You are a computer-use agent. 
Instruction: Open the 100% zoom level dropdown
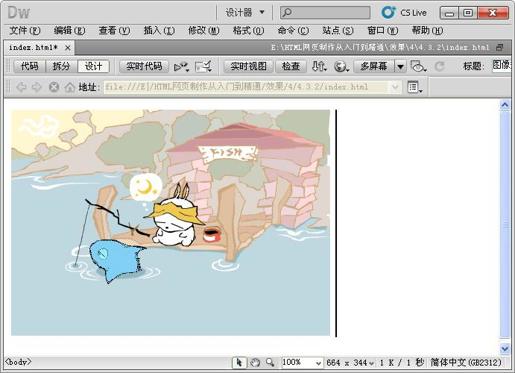pos(302,362)
